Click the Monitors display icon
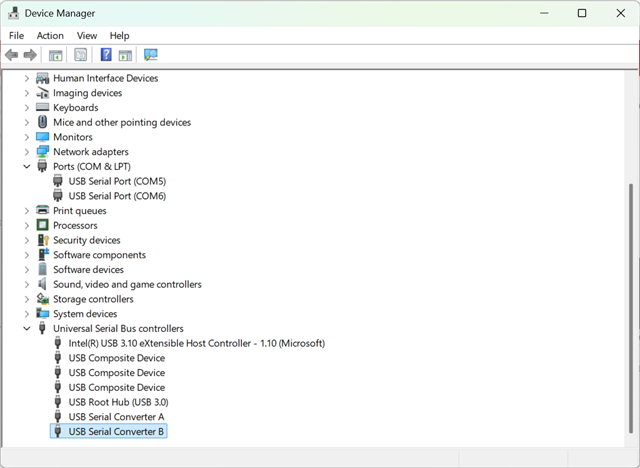 (x=42, y=137)
